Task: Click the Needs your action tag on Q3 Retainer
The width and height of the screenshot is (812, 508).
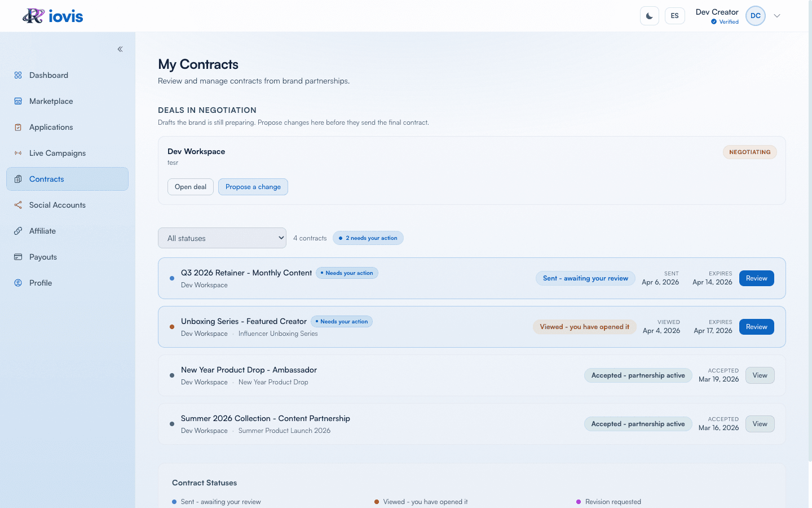Action: (x=347, y=273)
